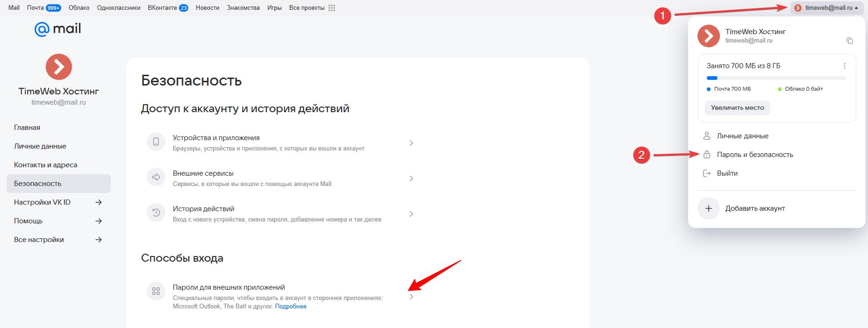868x328 pixels.
Task: Open Помощь sidebar arrow
Action: (99, 221)
